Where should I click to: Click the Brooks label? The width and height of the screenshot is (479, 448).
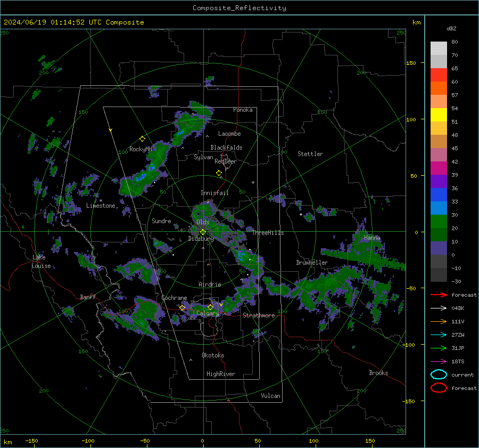(378, 373)
